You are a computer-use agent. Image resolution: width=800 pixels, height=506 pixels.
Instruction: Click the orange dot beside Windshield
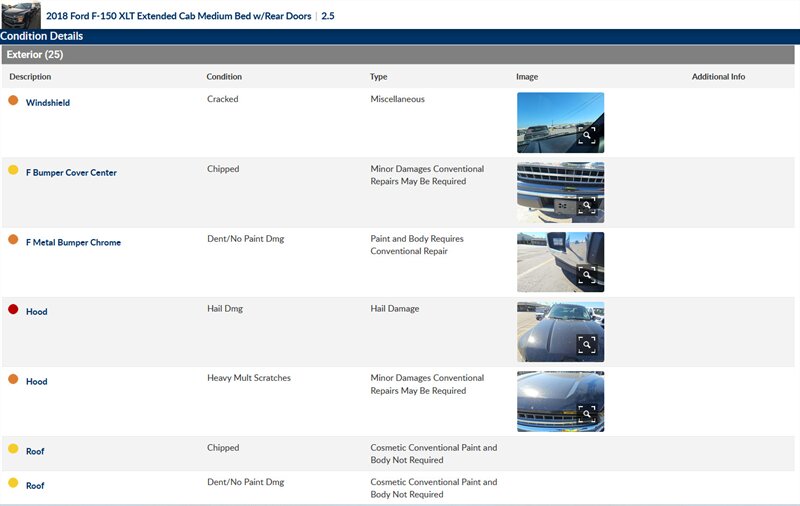[x=13, y=100]
